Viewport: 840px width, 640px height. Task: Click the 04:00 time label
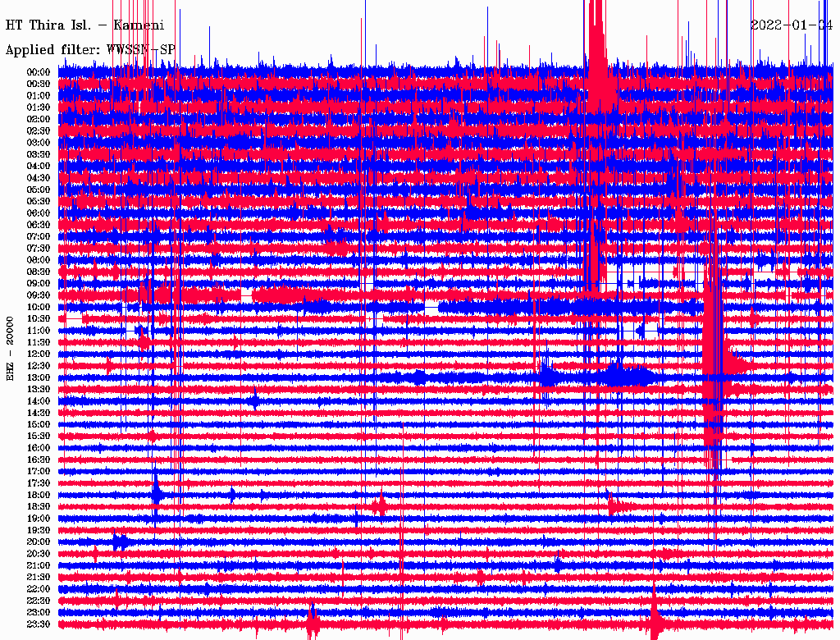[x=39, y=167]
